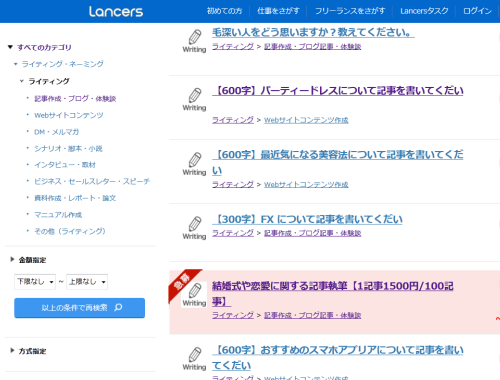Open job 【300字】FXについて記事

click(307, 219)
